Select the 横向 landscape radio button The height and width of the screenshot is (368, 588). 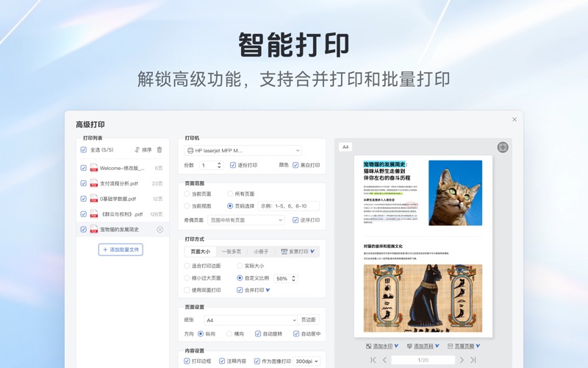229,333
